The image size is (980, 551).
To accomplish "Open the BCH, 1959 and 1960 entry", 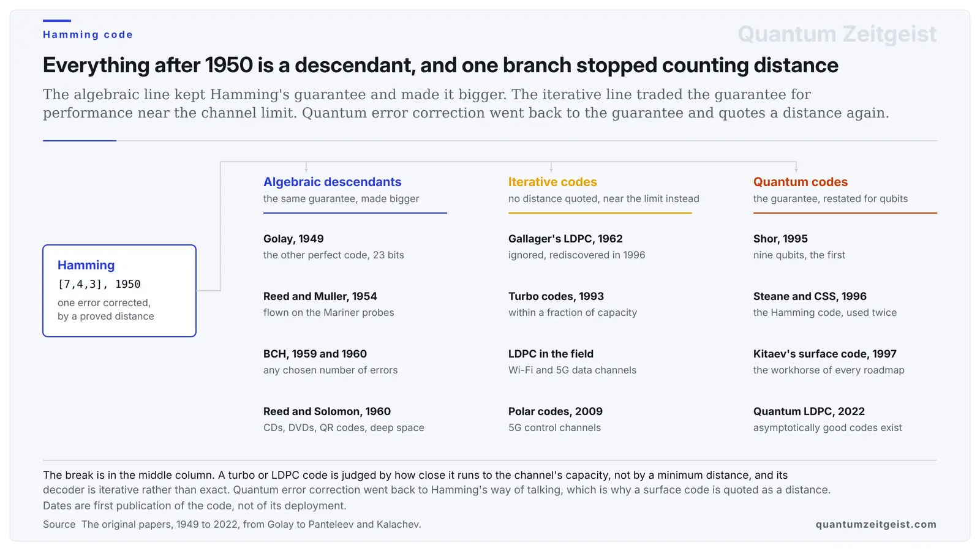I will [x=331, y=362].
